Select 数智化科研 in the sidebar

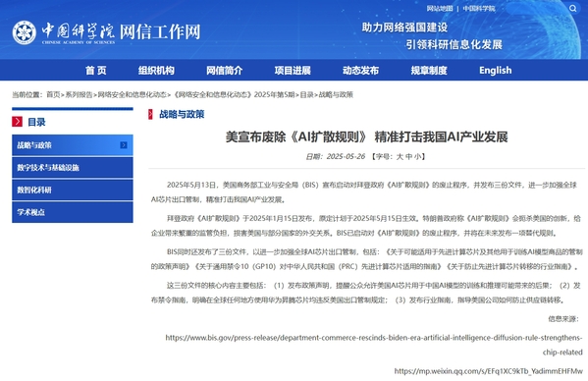coord(73,190)
